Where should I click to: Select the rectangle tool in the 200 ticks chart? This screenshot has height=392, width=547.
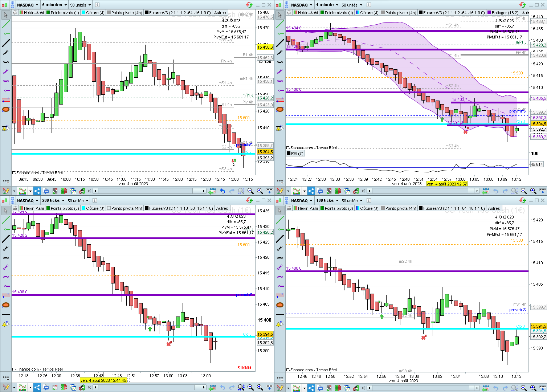click(6, 295)
